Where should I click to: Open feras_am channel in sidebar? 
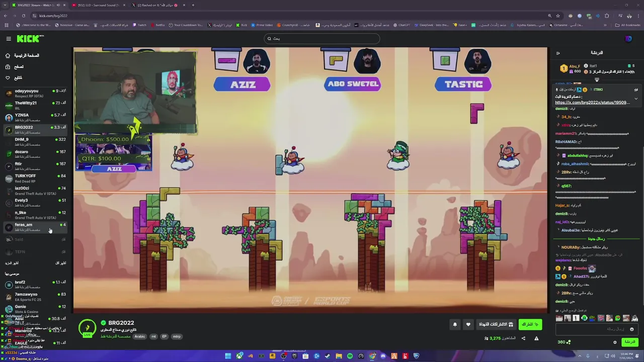click(35, 227)
